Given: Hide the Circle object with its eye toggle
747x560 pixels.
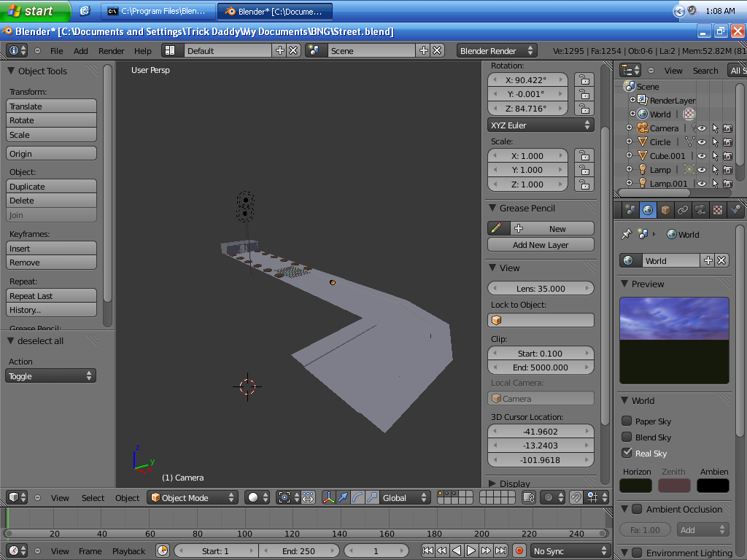Looking at the screenshot, I should [x=702, y=142].
